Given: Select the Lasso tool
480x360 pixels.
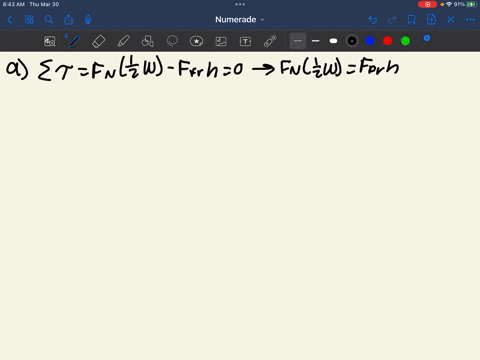Looking at the screenshot, I should coord(172,41).
